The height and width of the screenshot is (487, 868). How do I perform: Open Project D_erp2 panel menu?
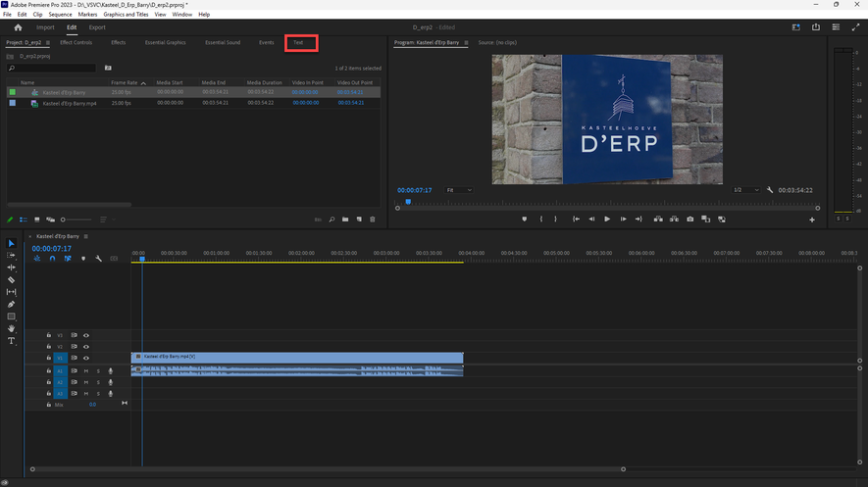[48, 42]
